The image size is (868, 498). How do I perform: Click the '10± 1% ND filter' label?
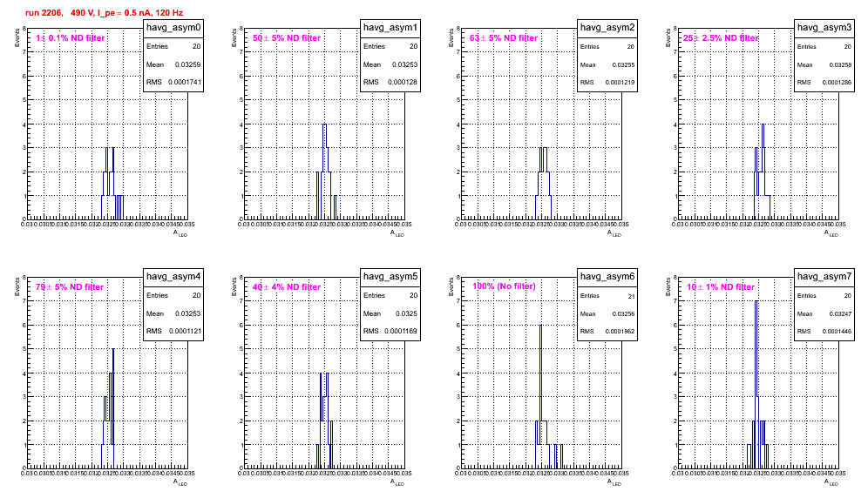tap(721, 287)
